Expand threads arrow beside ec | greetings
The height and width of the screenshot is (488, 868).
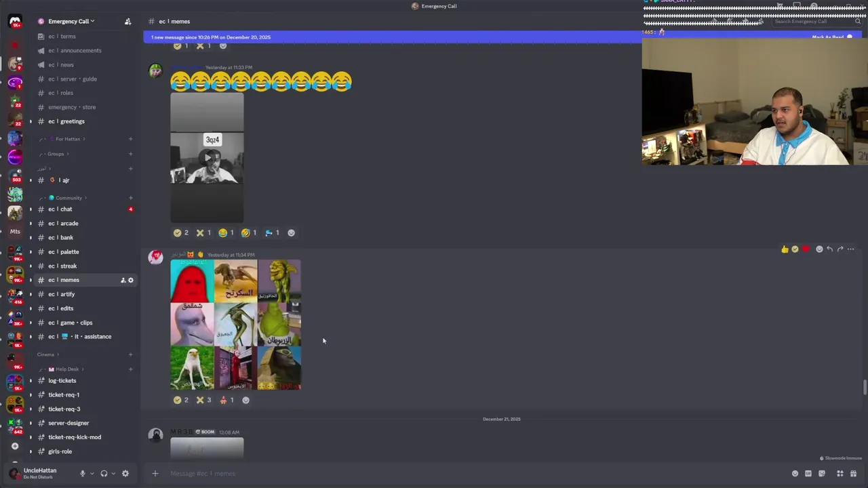(x=30, y=121)
